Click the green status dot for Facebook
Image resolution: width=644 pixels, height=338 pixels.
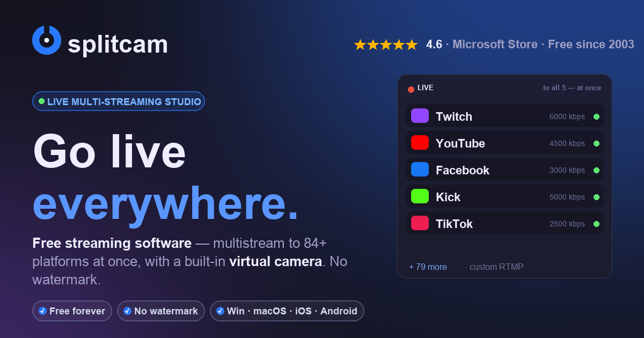coord(596,170)
